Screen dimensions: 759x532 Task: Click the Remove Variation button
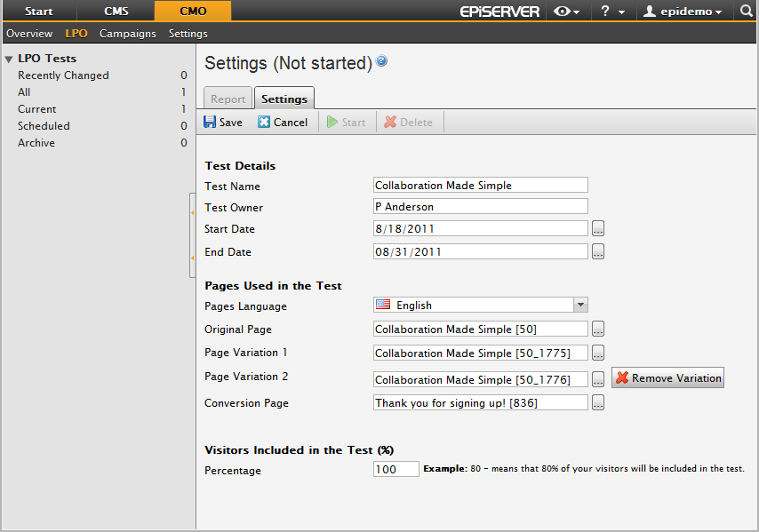[x=667, y=377]
